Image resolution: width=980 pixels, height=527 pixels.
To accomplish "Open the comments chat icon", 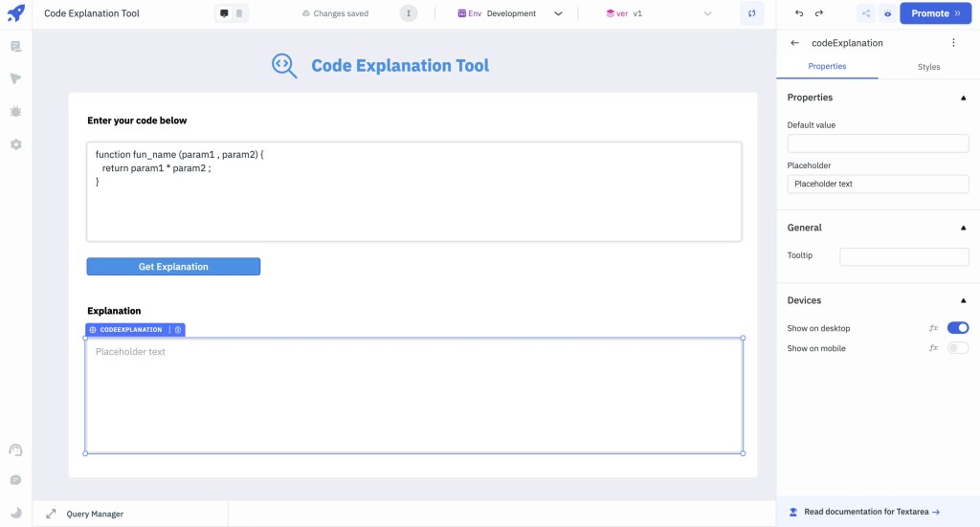I will 16,480.
